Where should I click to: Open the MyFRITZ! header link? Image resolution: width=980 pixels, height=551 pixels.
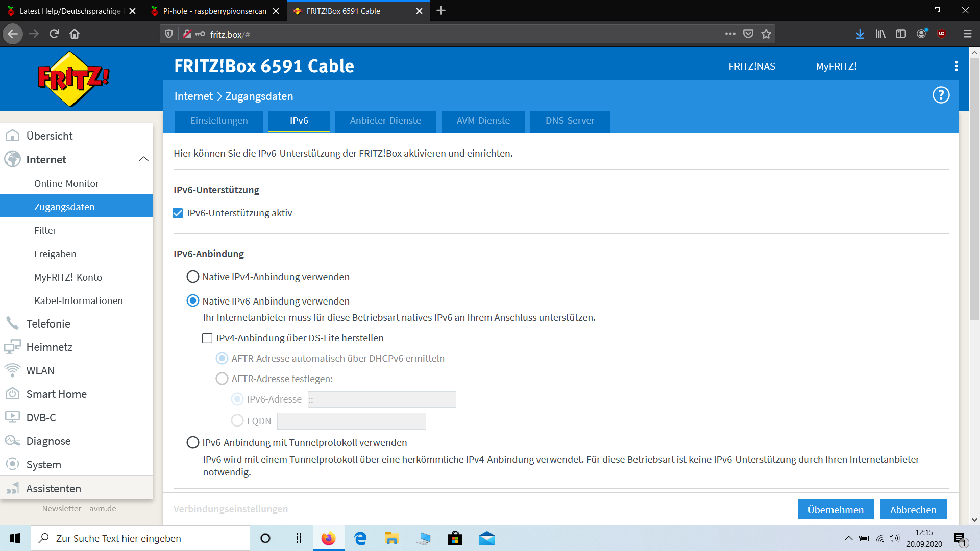pos(836,66)
